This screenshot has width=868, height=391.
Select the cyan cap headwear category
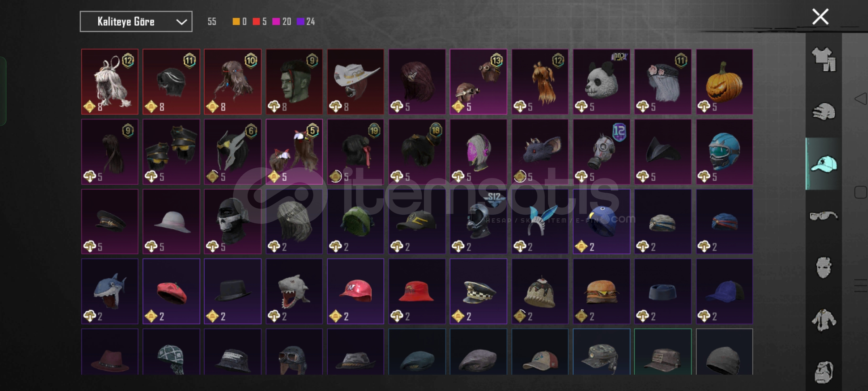tap(824, 164)
